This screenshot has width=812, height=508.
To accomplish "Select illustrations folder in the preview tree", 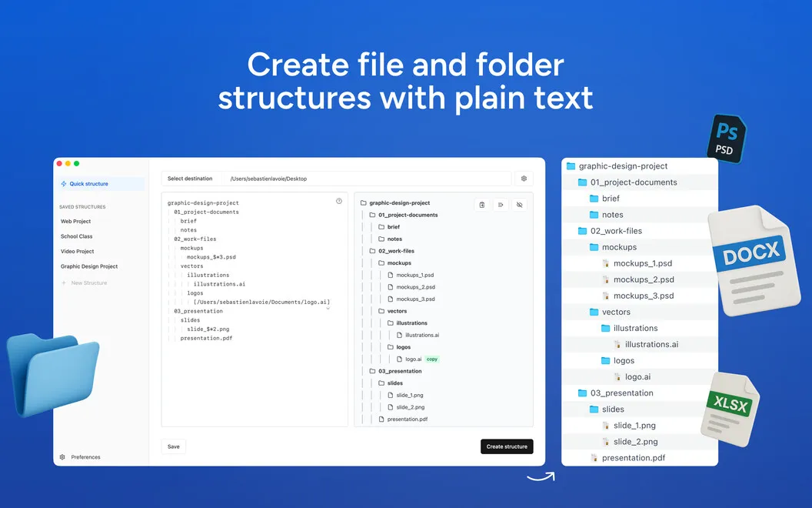I will click(x=411, y=323).
